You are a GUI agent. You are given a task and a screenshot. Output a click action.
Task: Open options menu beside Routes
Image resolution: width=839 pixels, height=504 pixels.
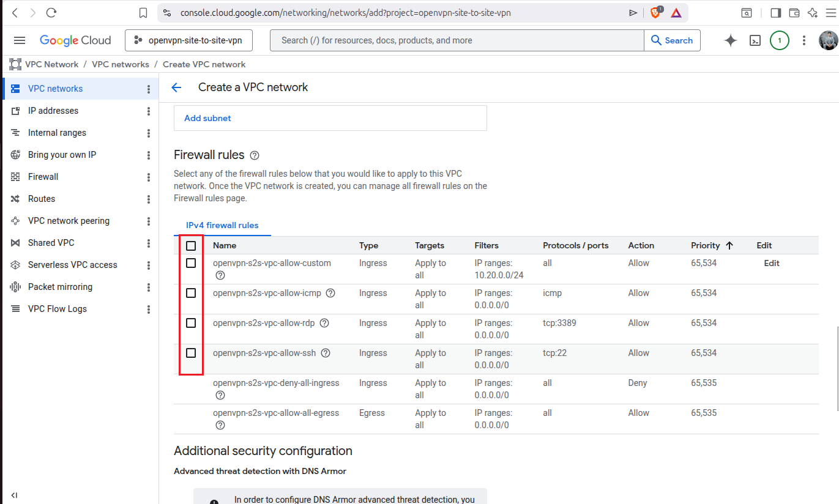149,199
